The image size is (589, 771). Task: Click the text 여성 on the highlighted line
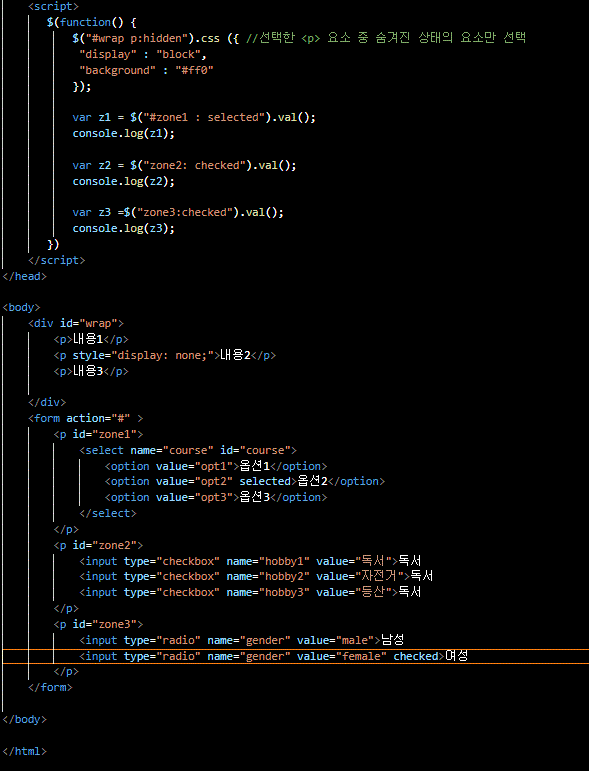click(456, 656)
